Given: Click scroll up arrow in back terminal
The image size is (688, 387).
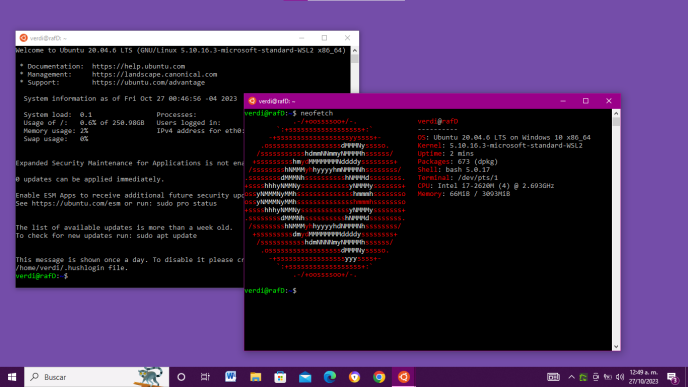Looking at the screenshot, I should click(355, 50).
